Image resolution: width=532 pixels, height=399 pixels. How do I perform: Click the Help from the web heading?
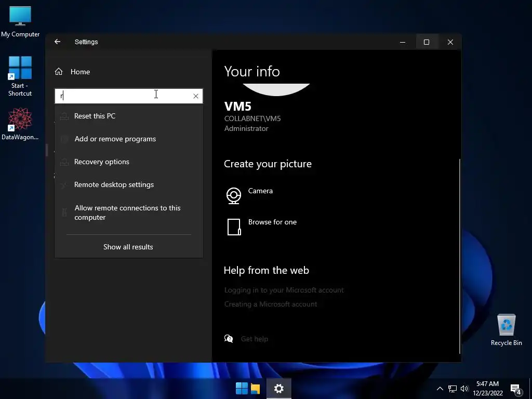coord(267,270)
